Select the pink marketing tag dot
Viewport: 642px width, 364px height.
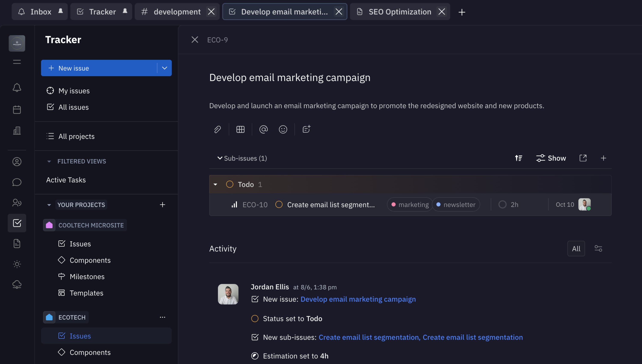(x=394, y=204)
